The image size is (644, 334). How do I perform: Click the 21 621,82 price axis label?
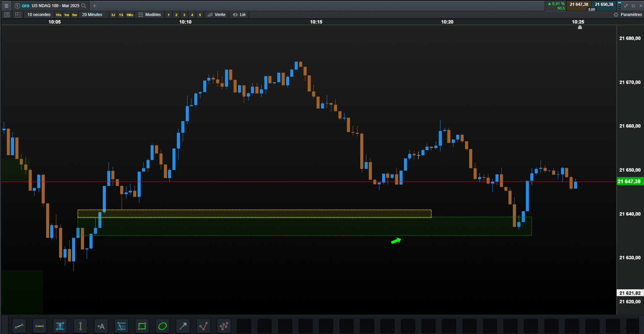[630, 293]
